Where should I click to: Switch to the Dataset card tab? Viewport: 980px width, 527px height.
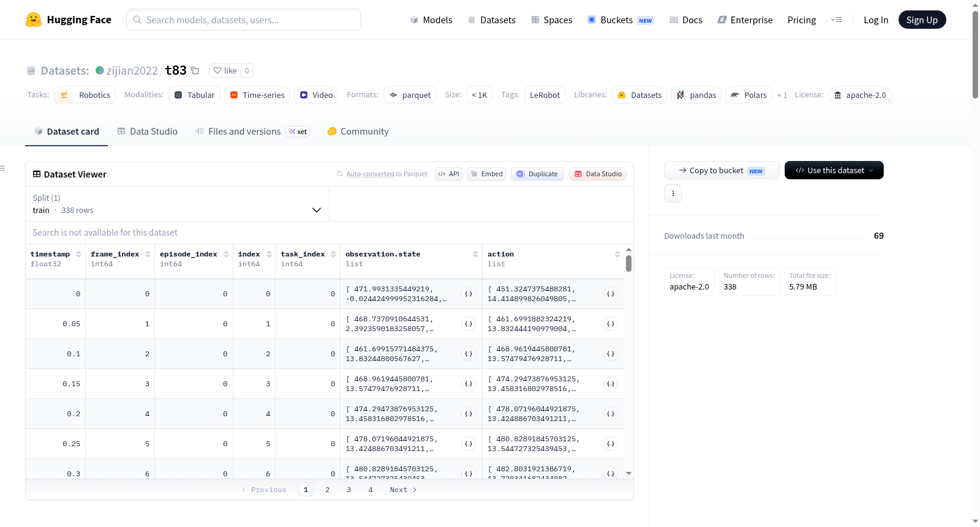[66, 132]
